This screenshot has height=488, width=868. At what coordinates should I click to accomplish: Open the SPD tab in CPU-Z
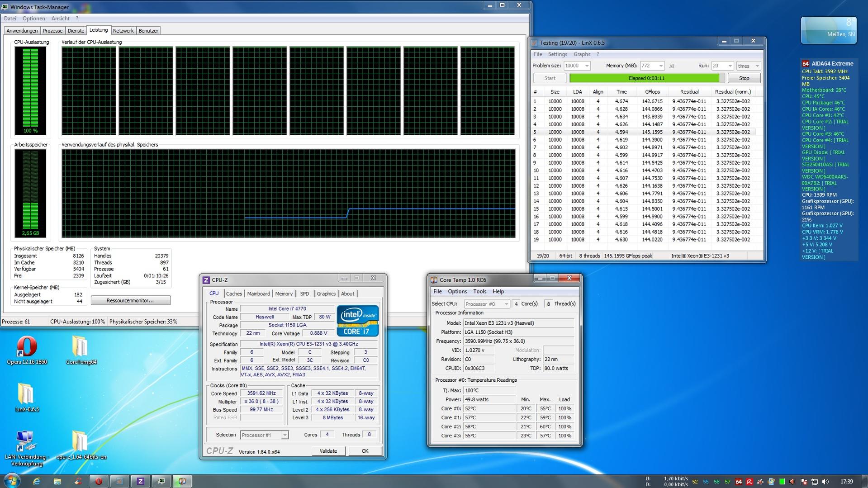pyautogui.click(x=304, y=294)
